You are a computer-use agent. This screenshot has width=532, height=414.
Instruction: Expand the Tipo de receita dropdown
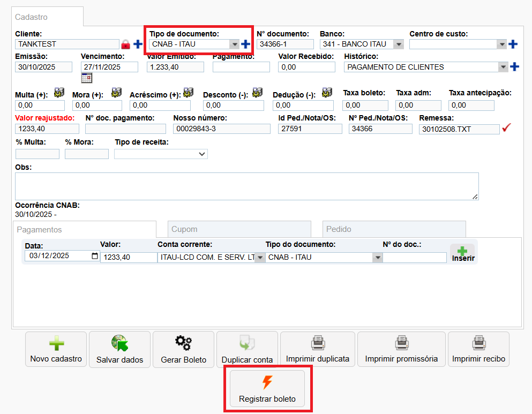pos(203,154)
